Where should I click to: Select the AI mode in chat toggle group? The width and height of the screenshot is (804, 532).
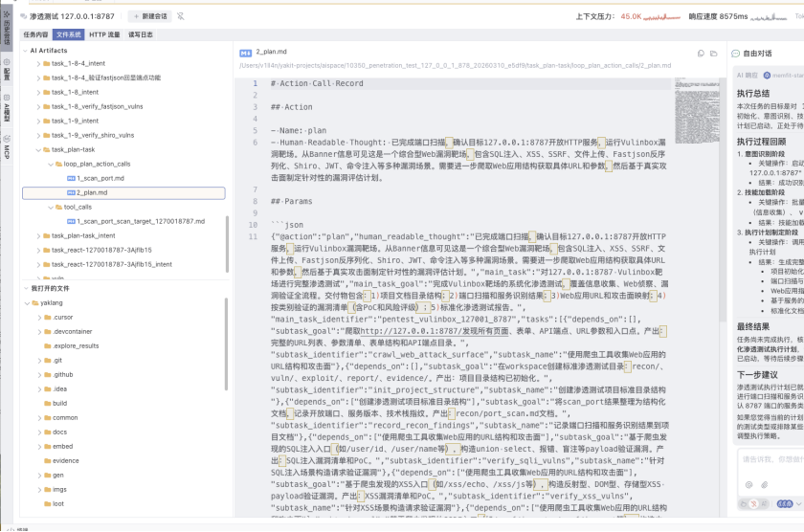764,504
